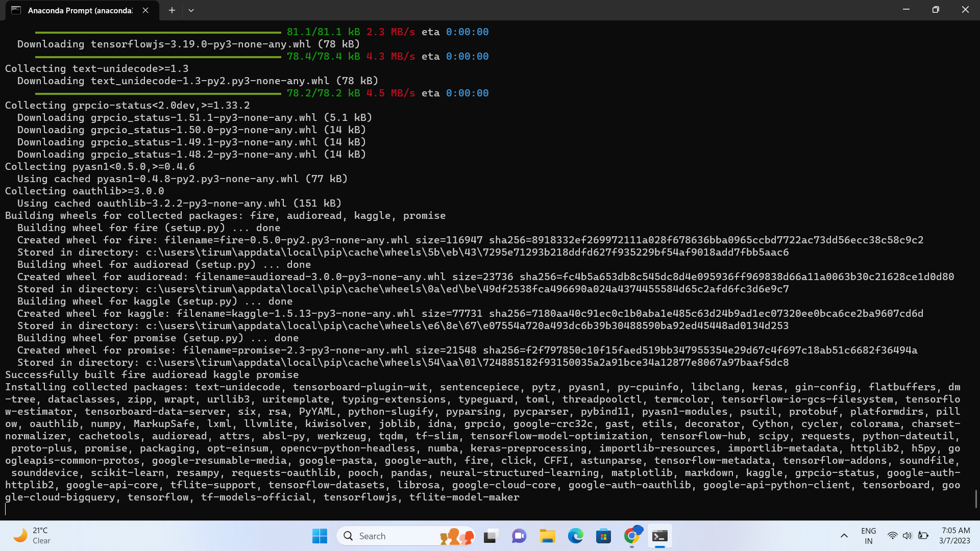Click the Anaconda Prompt taskbar icon
980x551 pixels.
[x=659, y=536]
